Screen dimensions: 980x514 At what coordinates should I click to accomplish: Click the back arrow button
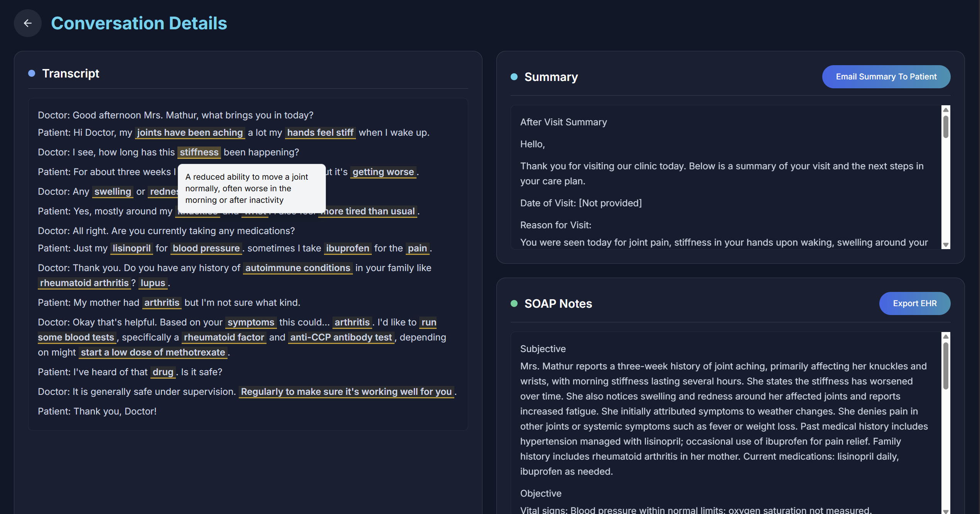tap(27, 23)
